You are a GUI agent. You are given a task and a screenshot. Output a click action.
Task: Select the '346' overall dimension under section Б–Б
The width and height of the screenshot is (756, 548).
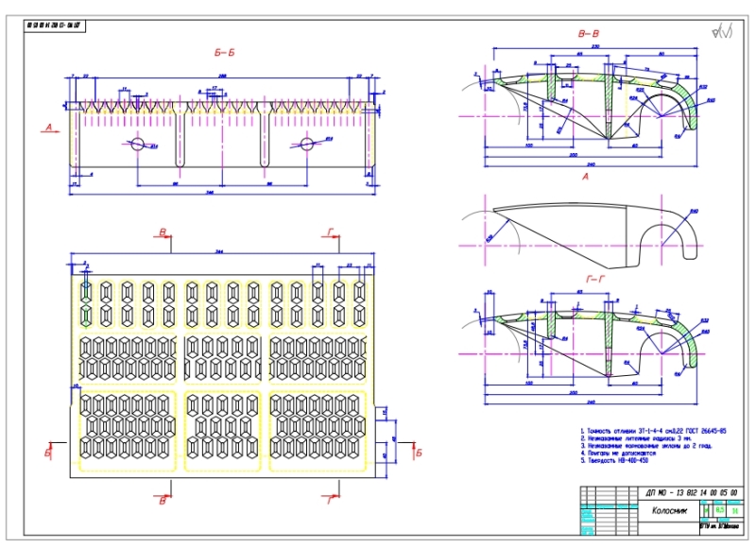pos(210,193)
